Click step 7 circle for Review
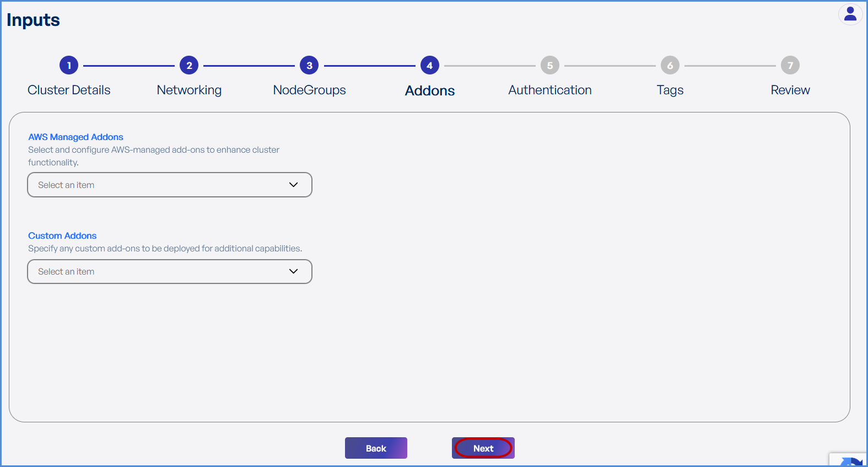This screenshot has height=467, width=868. pos(790,66)
